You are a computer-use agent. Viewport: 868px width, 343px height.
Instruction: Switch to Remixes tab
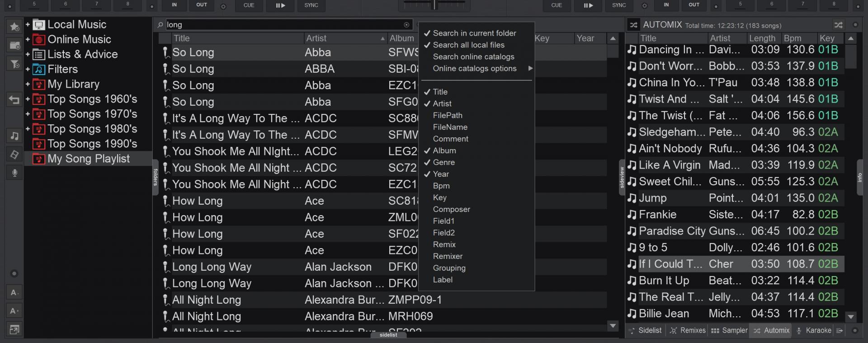(688, 330)
